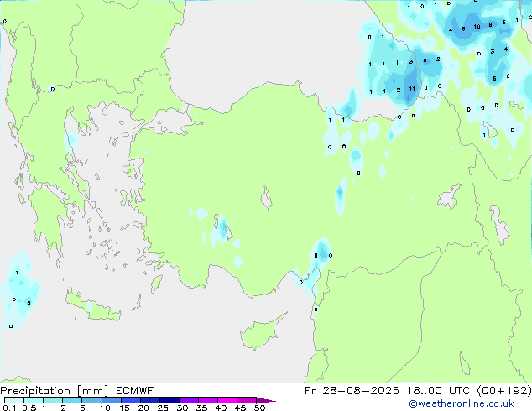Click the 'Precipitation [mm]' title text
Image resolution: width=532 pixels, height=411 pixels.
tap(55, 391)
